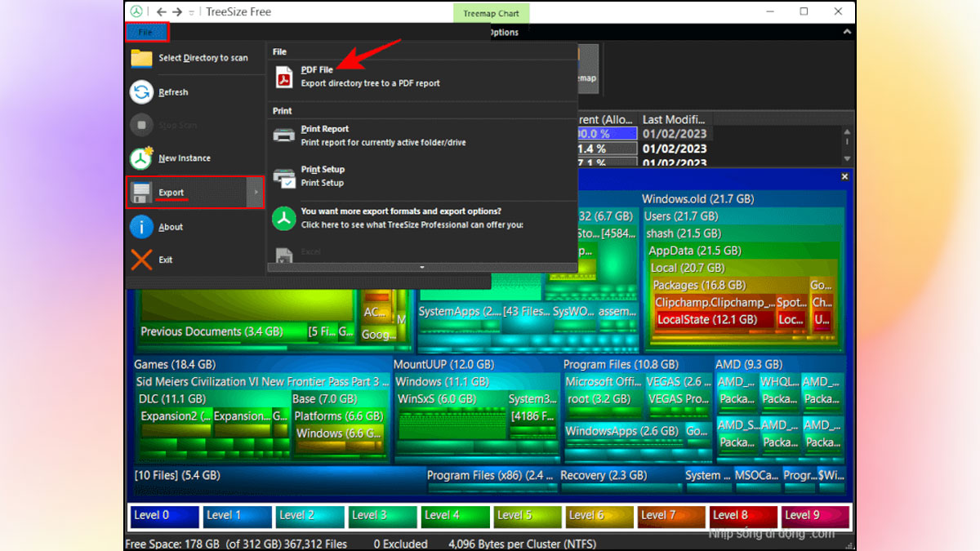
Task: Select the Level 5 color swatch
Action: click(528, 516)
